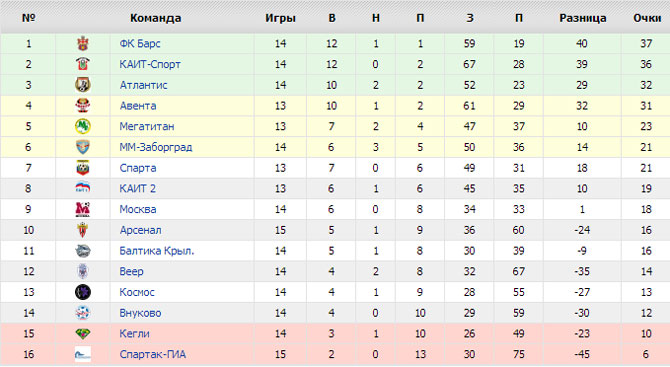Click the ФК Барс team logo
The image size is (670, 367).
83,44
